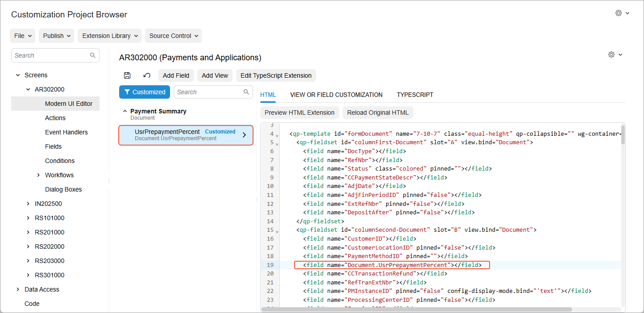Fold code at line 4 arrow
Viewport: 644px width, 313px height.
(x=277, y=135)
